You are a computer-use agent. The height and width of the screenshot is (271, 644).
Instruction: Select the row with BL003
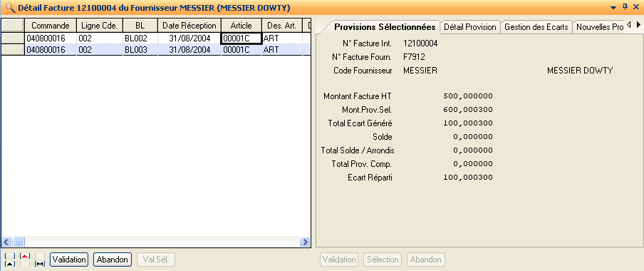click(156, 50)
